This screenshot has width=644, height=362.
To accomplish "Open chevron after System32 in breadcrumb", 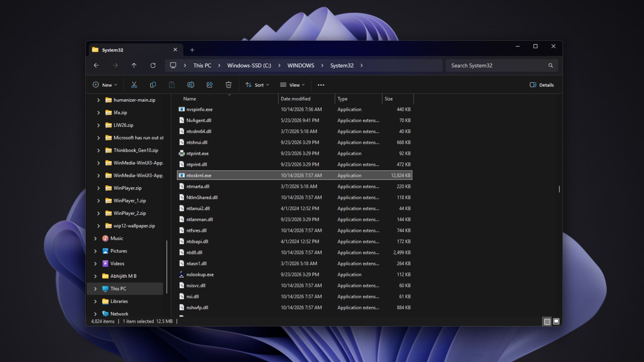I will coord(362,65).
